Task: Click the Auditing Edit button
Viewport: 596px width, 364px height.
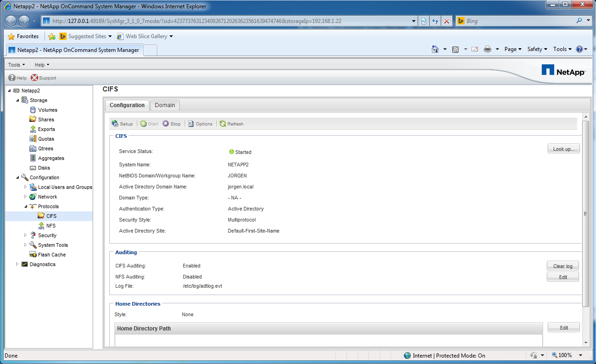Action: (x=562, y=277)
